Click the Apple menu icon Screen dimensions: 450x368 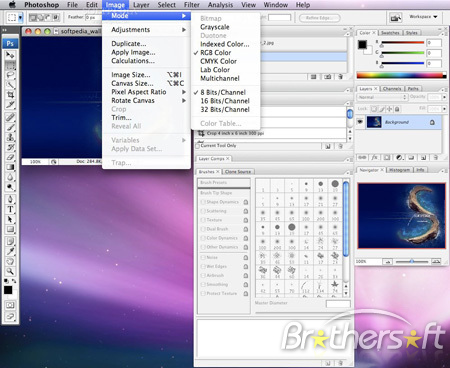pyautogui.click(x=12, y=5)
